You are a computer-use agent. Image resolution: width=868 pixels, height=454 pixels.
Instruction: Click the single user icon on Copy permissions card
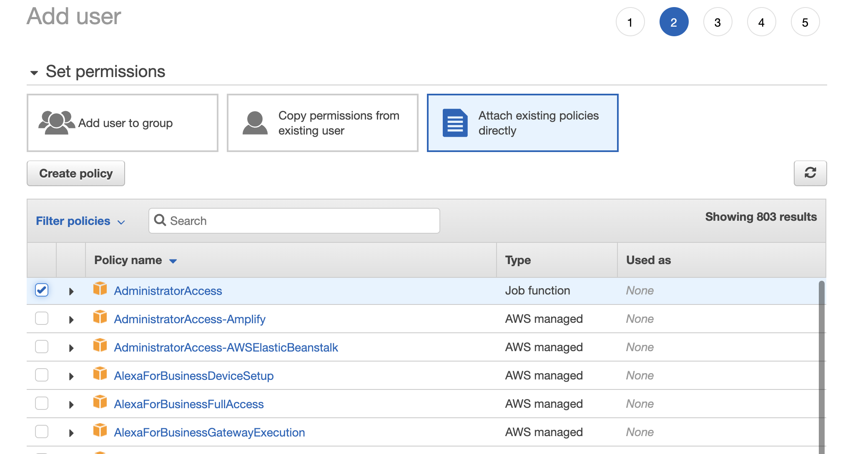(255, 123)
